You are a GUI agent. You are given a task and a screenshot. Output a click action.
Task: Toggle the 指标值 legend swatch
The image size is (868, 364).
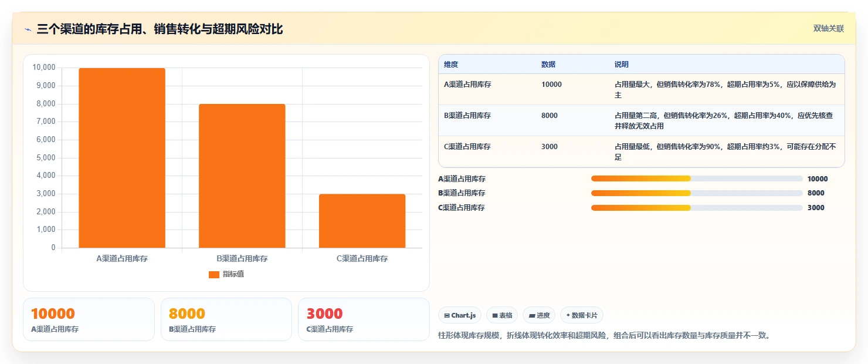(x=214, y=275)
